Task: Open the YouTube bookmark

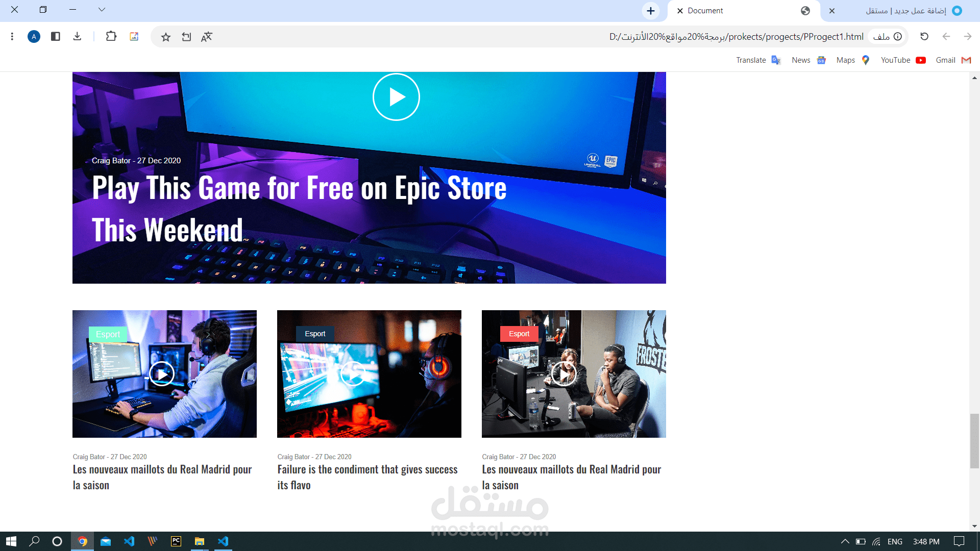Action: (x=902, y=60)
